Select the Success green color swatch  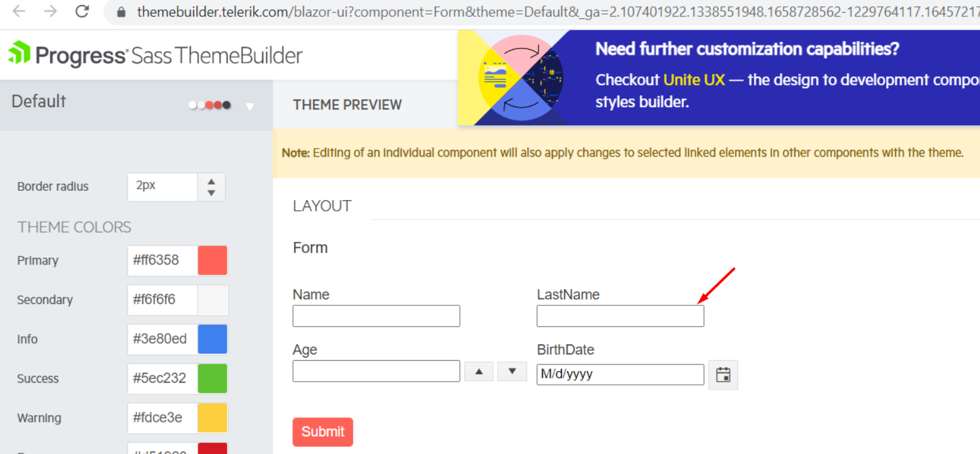pyautogui.click(x=212, y=378)
